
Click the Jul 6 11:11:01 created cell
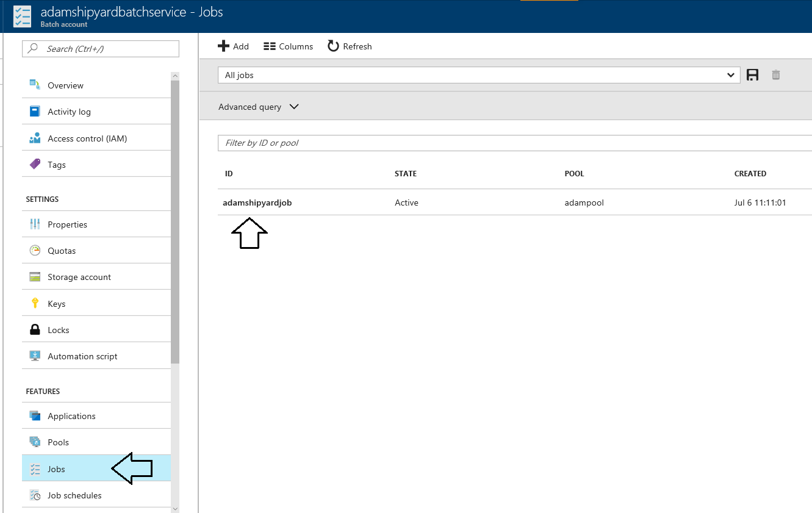[760, 203]
